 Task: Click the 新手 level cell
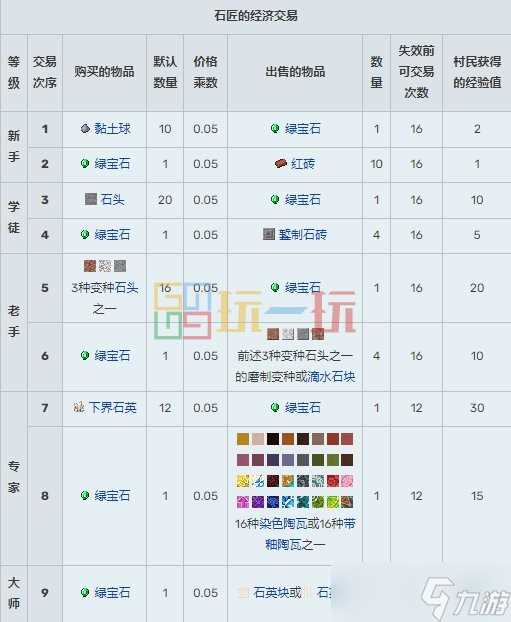pyautogui.click(x=14, y=146)
